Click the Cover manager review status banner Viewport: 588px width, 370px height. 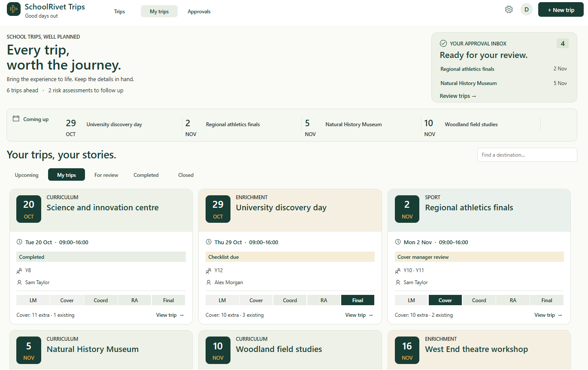click(479, 257)
